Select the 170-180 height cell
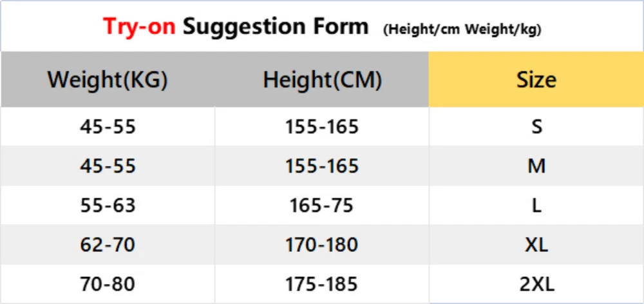Image resolution: width=644 pixels, height=304 pixels. click(321, 245)
